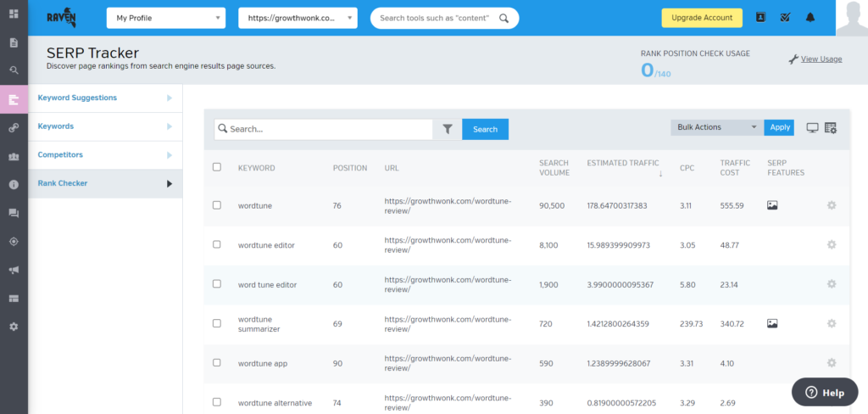Viewport: 868px width, 414px height.
Task: Open the layout panel sidebar icon
Action: [14, 299]
